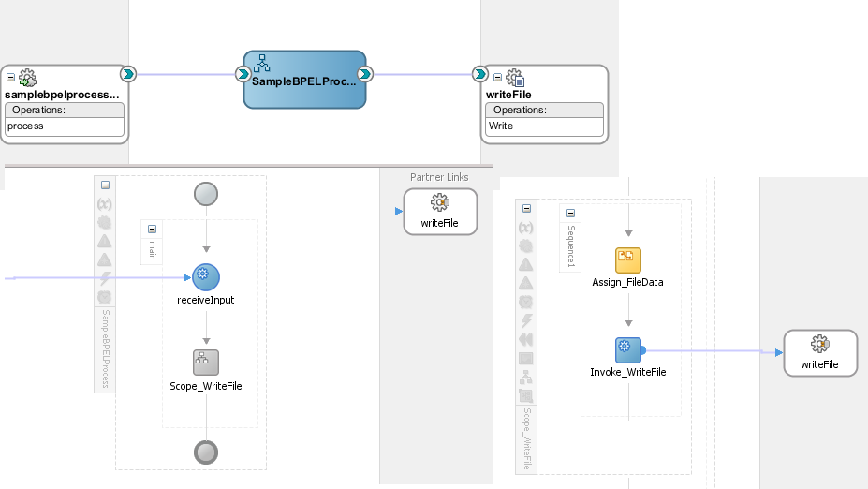Select the receiveInput activity icon
Screen dimensions: 868x489
(x=206, y=277)
